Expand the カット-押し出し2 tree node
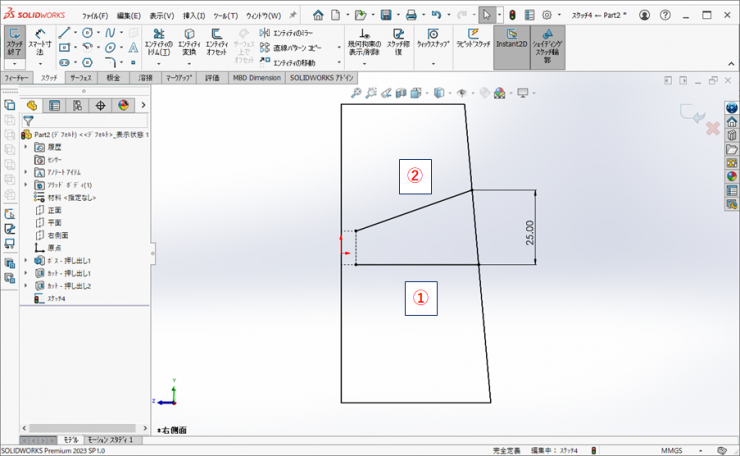This screenshot has height=456, width=740. coord(26,286)
